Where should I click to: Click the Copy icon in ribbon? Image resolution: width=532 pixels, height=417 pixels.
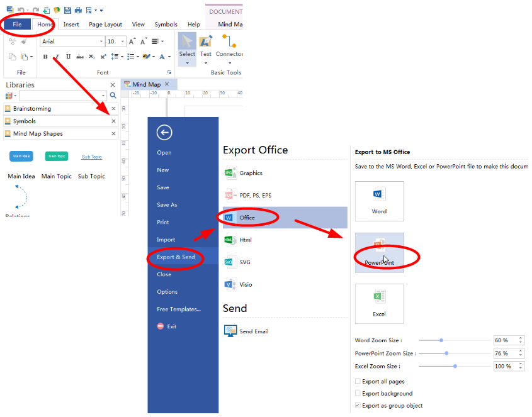pos(12,57)
